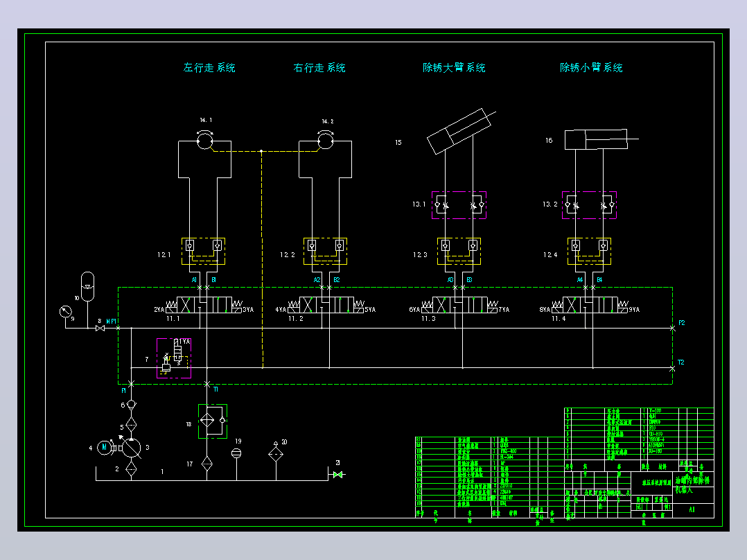This screenshot has height=560, width=747.
Task: Click the 1YA label in the relief block
Action: click(x=184, y=342)
